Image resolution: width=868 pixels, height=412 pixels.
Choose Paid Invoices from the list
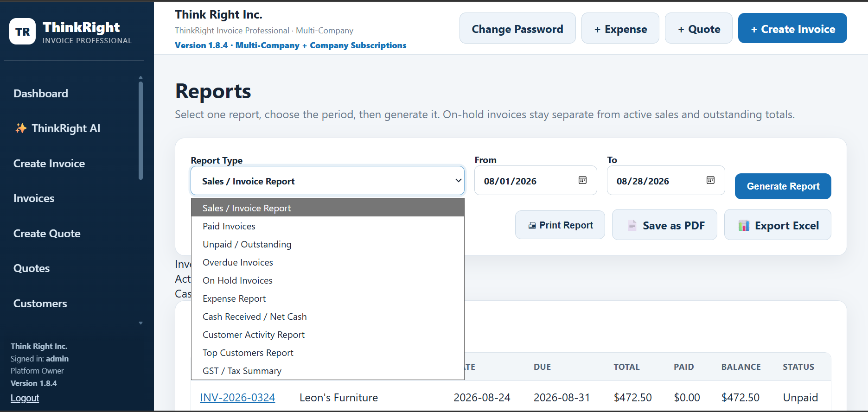click(327, 226)
